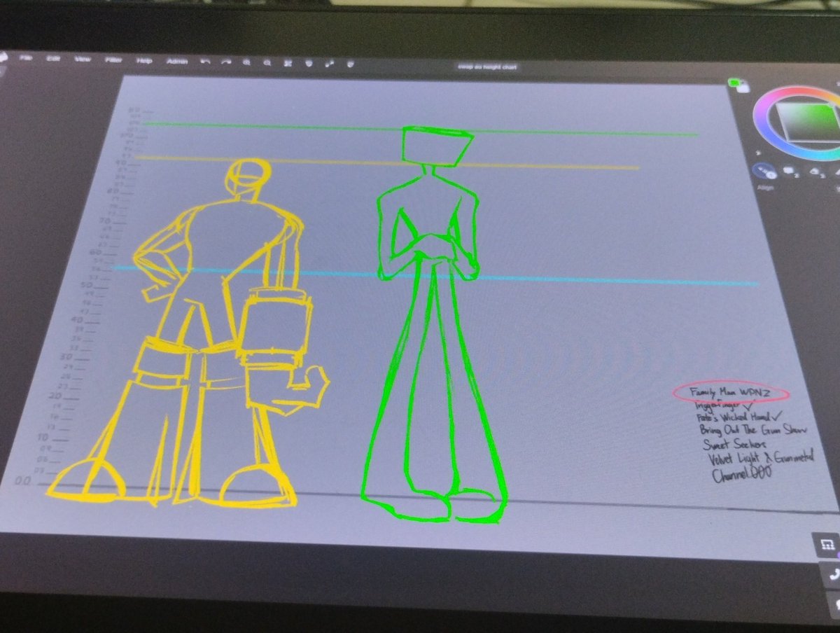Viewport: 840px width, 633px height.
Task: Click 'Channel 000' handwritten text
Action: [x=743, y=474]
